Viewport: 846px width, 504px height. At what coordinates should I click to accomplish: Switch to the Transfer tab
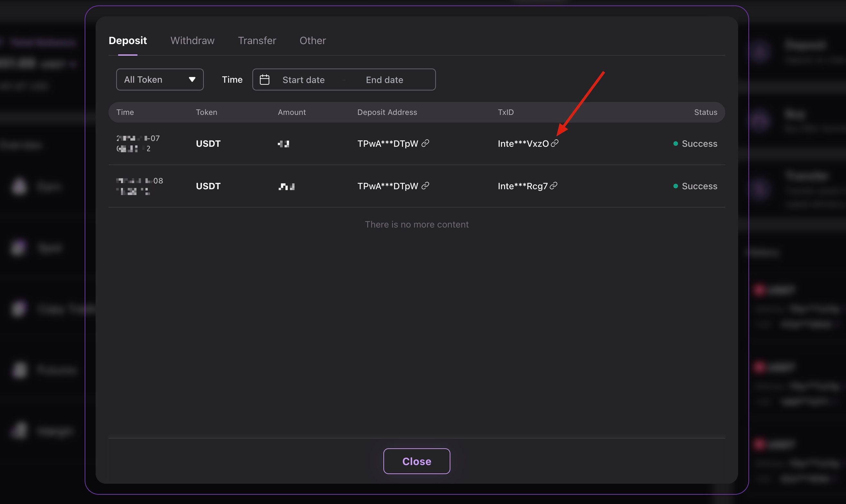pyautogui.click(x=257, y=41)
